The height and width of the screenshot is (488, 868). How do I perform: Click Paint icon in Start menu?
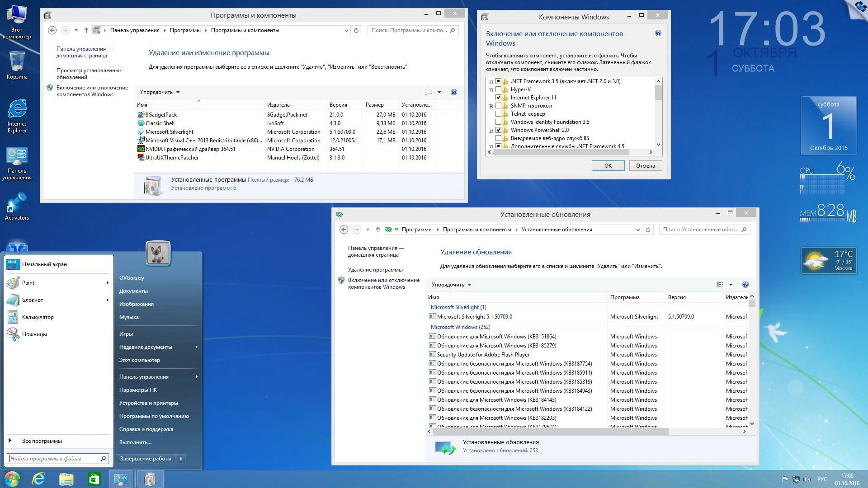(x=13, y=283)
